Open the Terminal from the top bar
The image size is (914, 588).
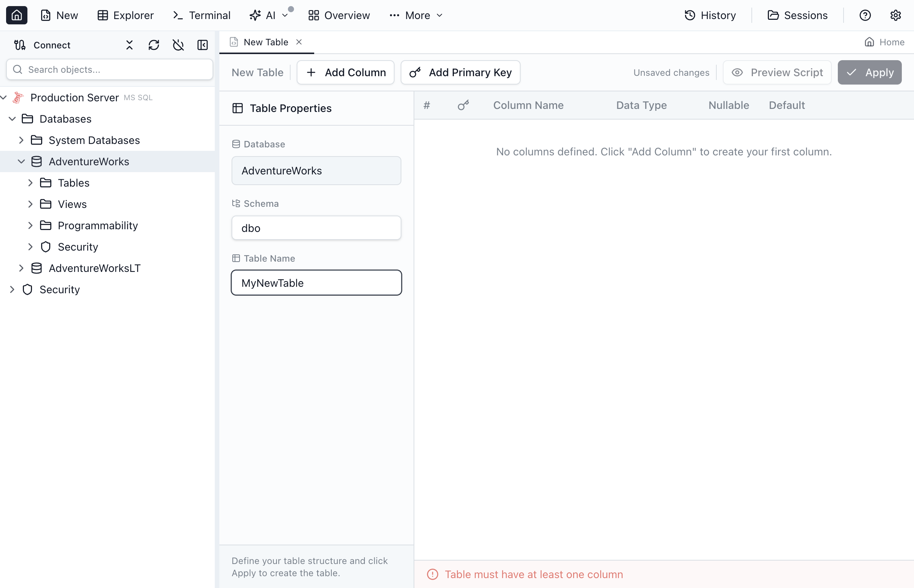pyautogui.click(x=201, y=15)
